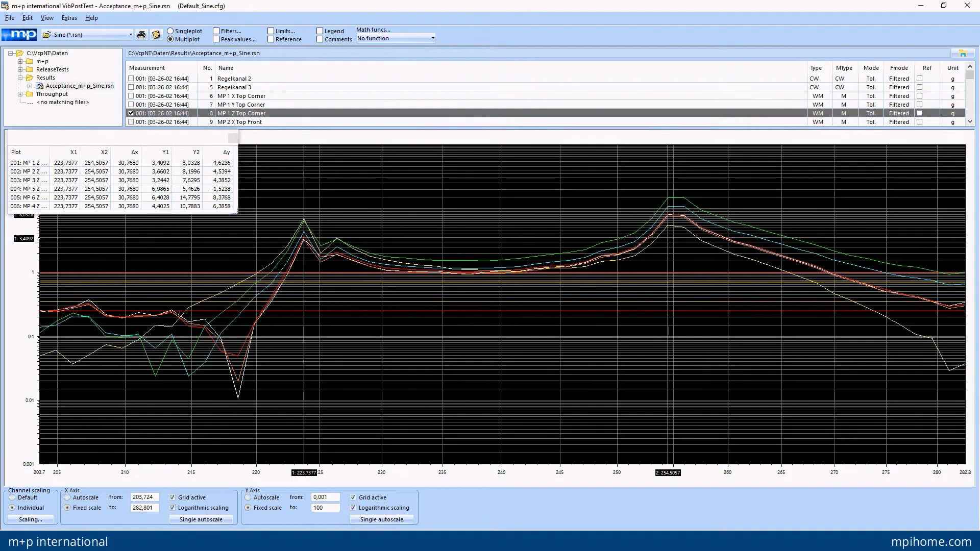Click the m+p logo button

point(19,35)
